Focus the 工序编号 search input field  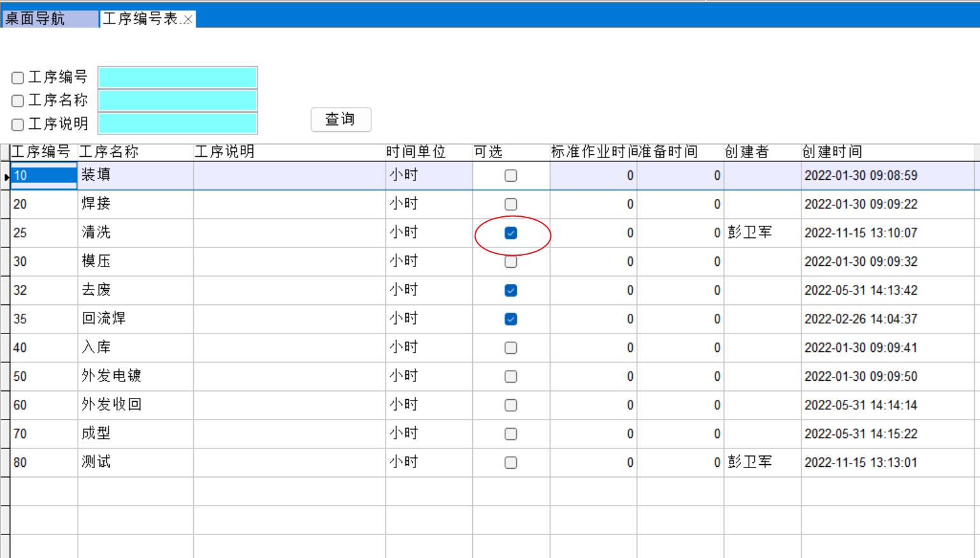pos(178,78)
